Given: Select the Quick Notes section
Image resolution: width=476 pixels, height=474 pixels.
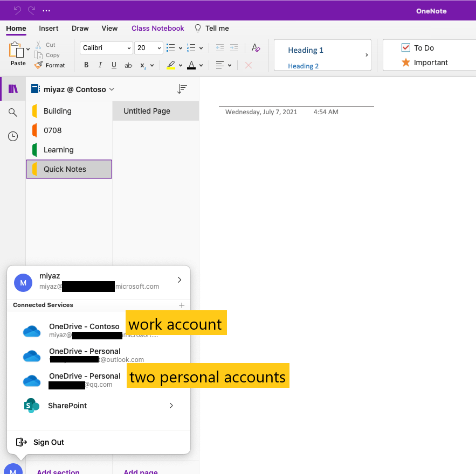Looking at the screenshot, I should click(x=69, y=169).
